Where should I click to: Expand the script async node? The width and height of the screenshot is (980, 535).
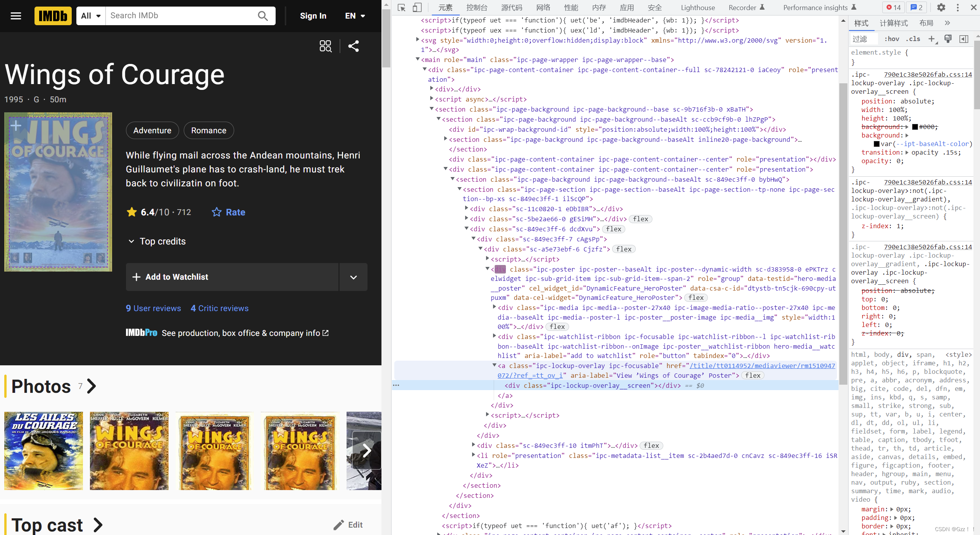(431, 99)
